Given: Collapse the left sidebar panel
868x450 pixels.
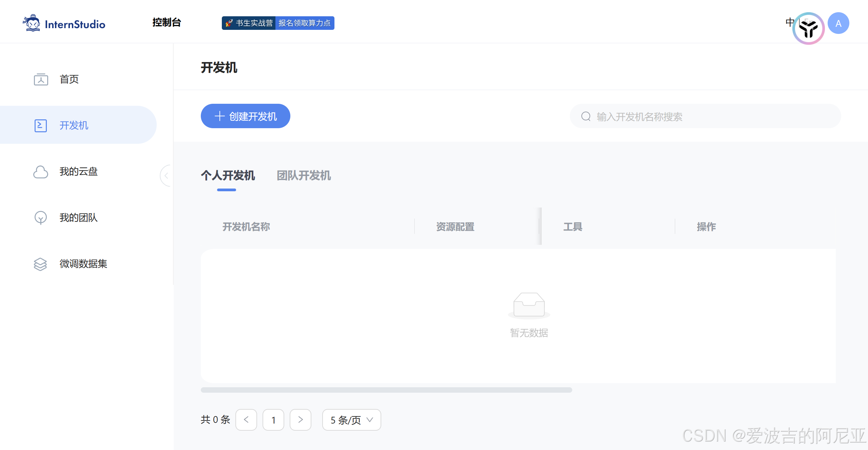Looking at the screenshot, I should pos(166,176).
